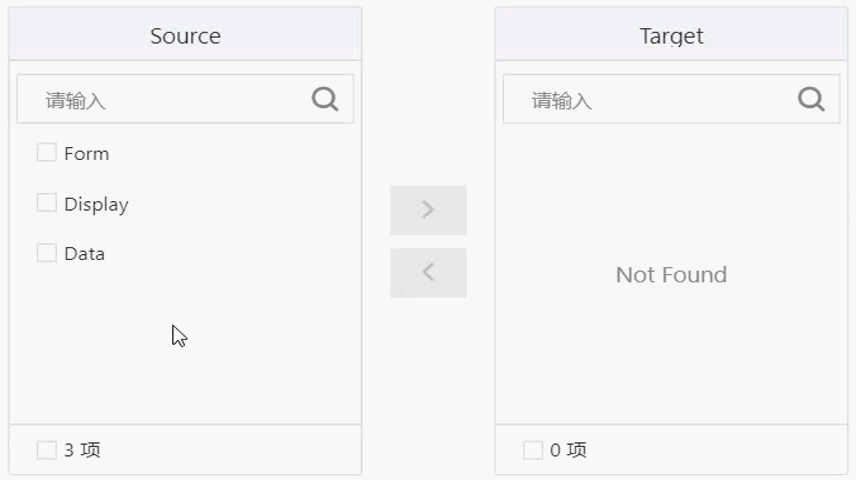Click the Source panel search magnifier icon
856x480 pixels.
click(325, 99)
